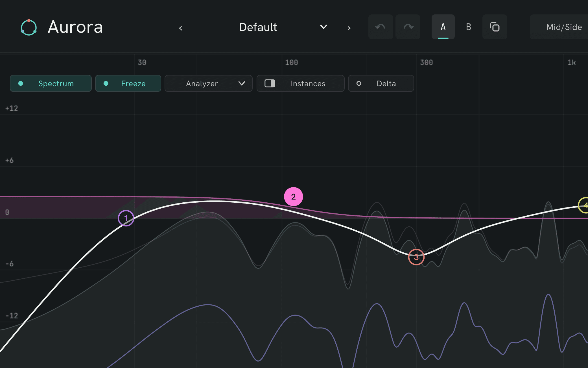Go to the previous preset with the left arrow
Image resolution: width=588 pixels, height=368 pixels.
[x=181, y=28]
